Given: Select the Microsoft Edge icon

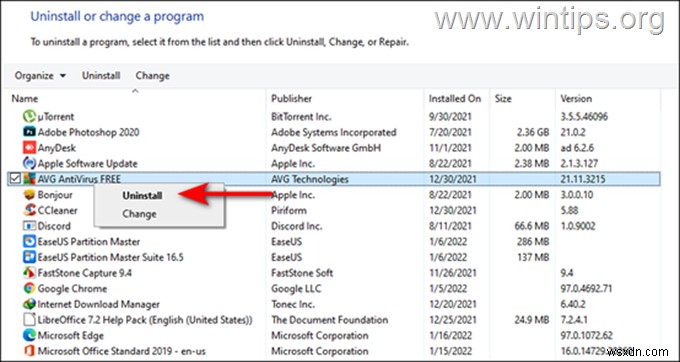Looking at the screenshot, I should [29, 335].
